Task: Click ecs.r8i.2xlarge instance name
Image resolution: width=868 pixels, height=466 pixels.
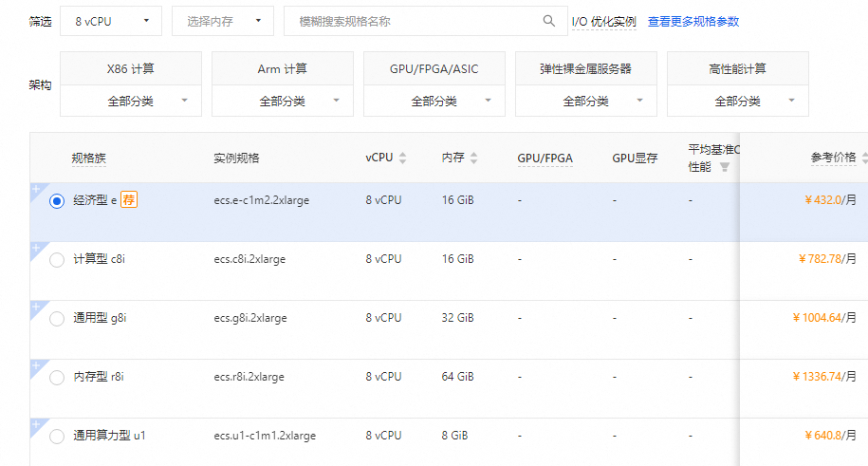Action: point(249,376)
